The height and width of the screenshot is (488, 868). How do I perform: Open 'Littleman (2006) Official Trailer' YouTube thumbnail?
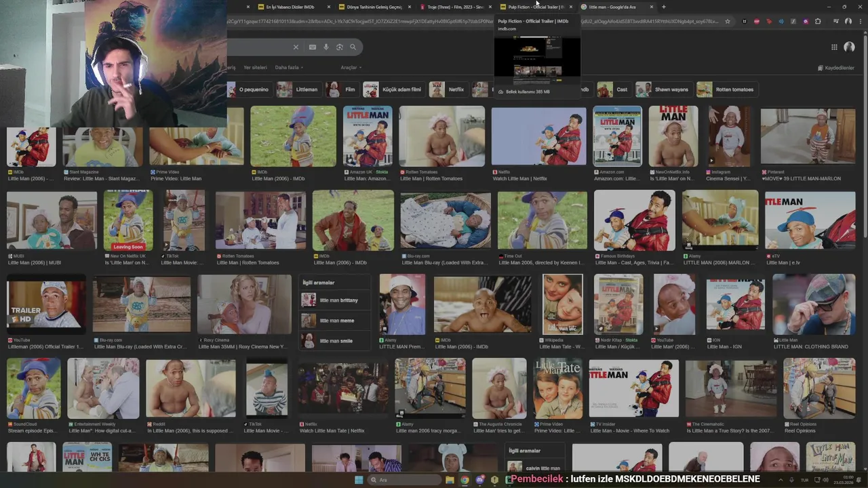coord(46,304)
